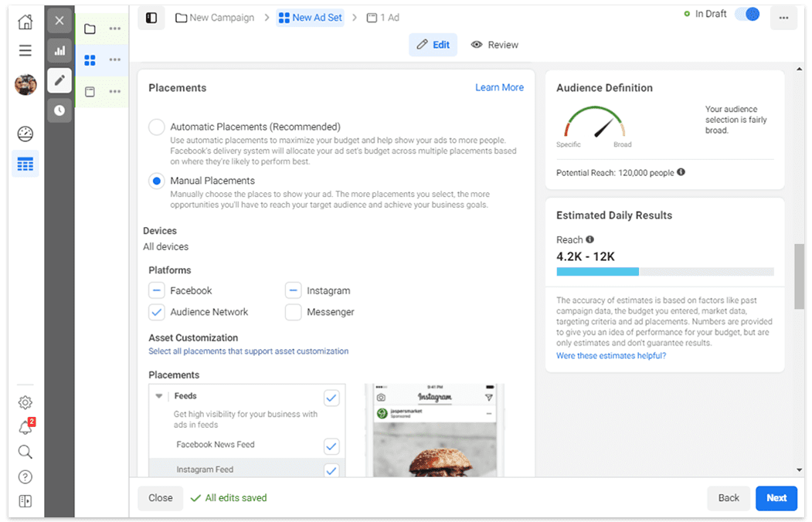Open the top-right more options menu
The image size is (812, 522).
(x=784, y=17)
